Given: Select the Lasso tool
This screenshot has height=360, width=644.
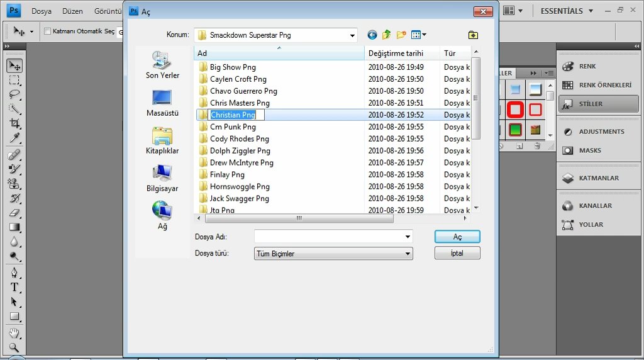Looking at the screenshot, I should (x=14, y=94).
